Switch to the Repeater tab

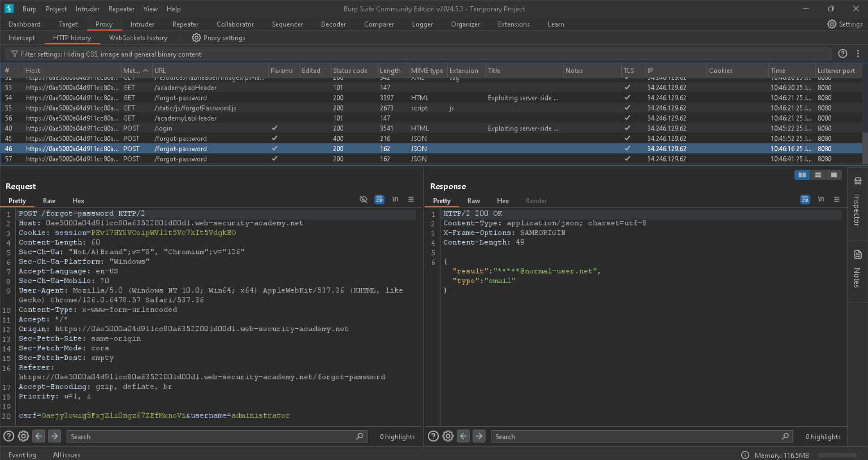185,24
